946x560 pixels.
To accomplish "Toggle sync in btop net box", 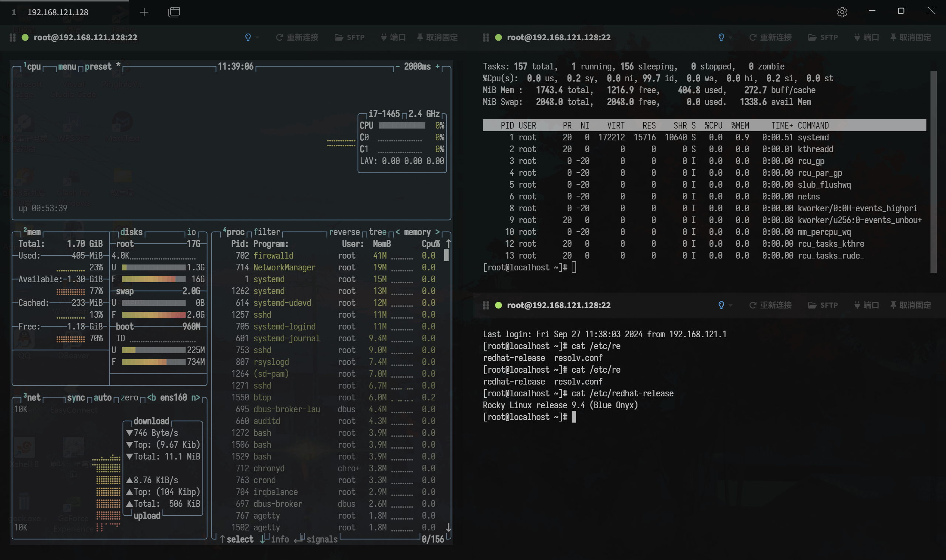I will point(76,397).
